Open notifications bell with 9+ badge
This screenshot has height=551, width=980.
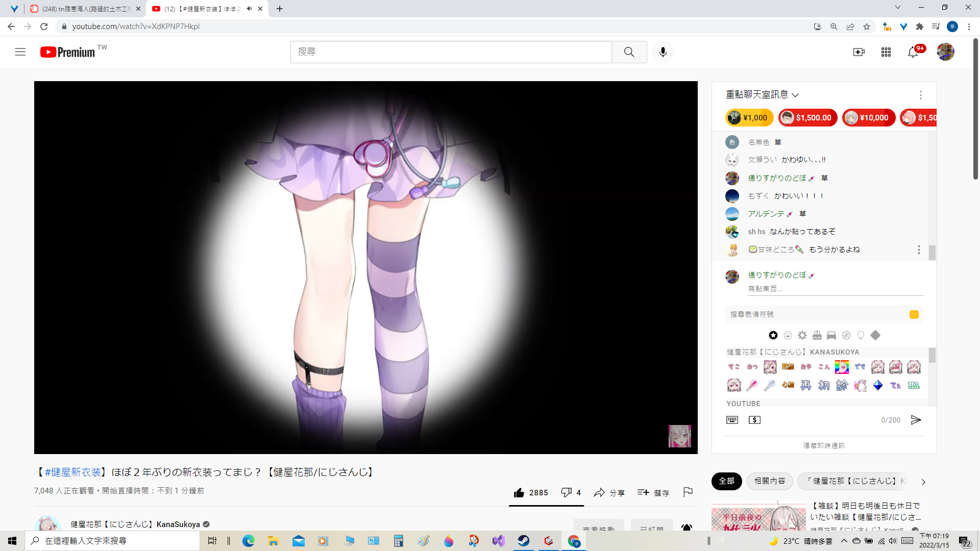(x=913, y=52)
